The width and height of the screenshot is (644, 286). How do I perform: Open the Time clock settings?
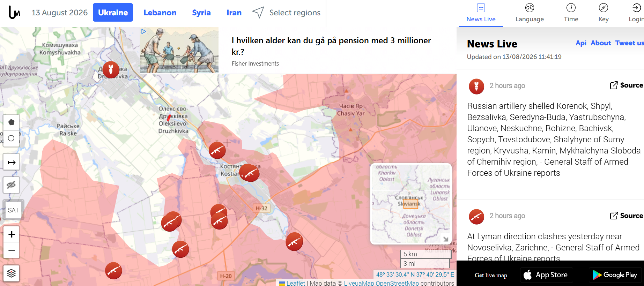[571, 13]
